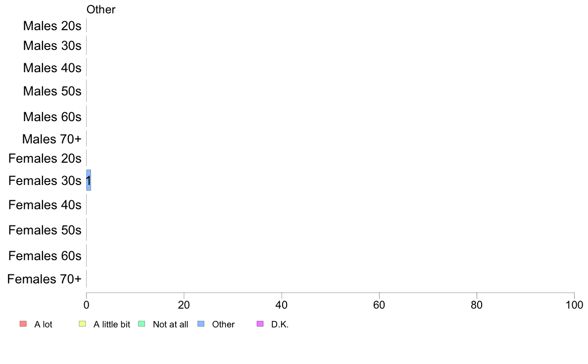588x364 pixels.
Task: Click the 'Males 40s' row label
Action: [x=52, y=68]
